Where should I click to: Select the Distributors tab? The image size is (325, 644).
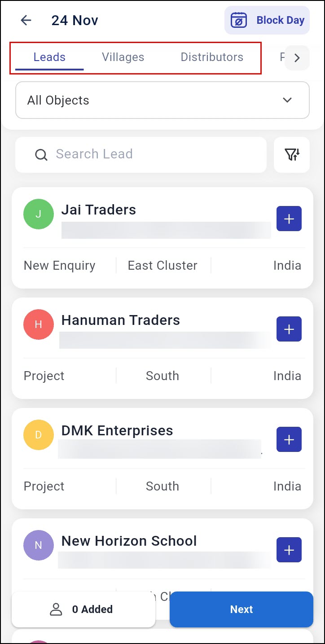pyautogui.click(x=212, y=57)
